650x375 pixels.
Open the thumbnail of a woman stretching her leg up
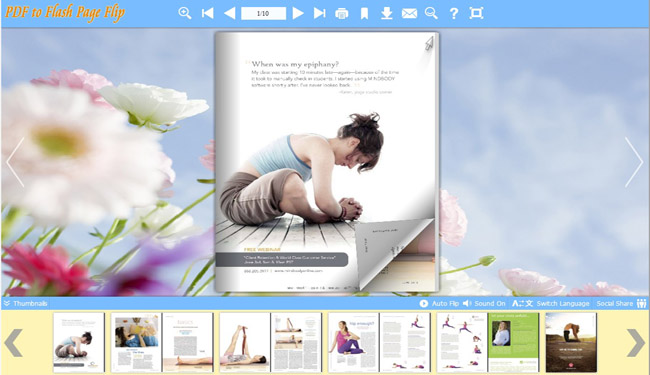point(245,342)
